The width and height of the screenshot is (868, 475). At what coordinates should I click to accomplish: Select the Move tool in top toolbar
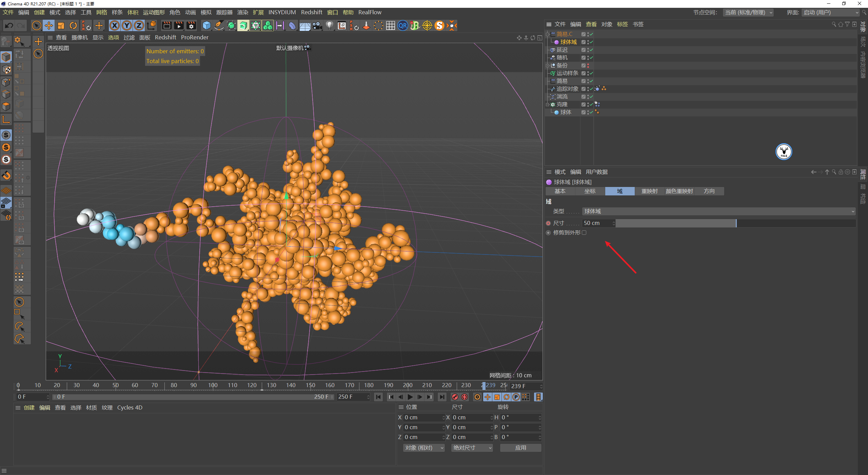pos(49,25)
